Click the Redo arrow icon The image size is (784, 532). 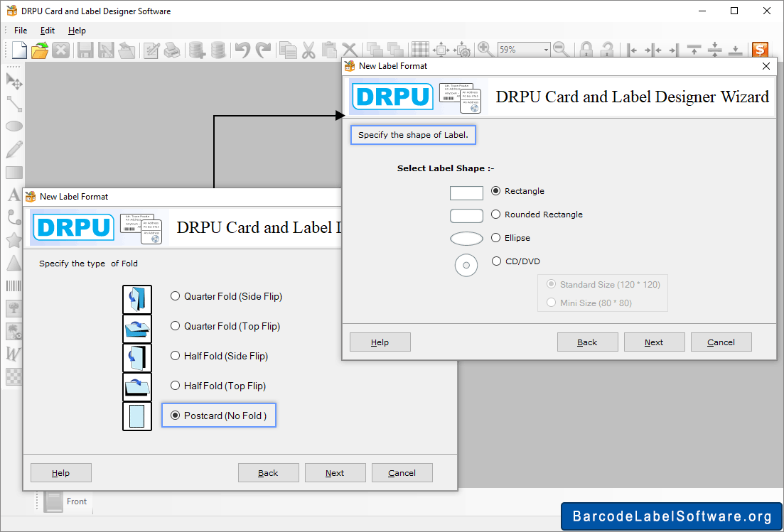point(263,50)
